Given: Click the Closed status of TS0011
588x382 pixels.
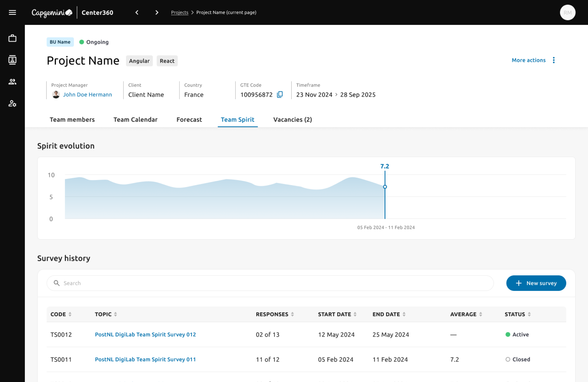Looking at the screenshot, I should (518, 359).
